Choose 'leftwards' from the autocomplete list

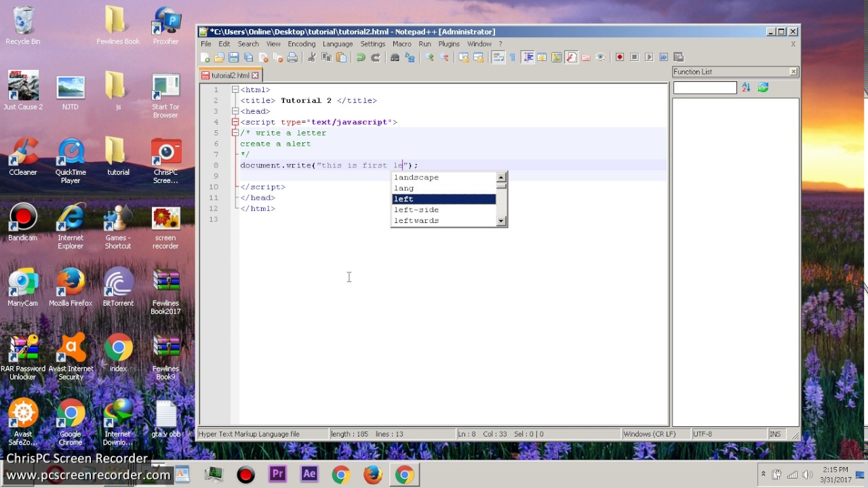(443, 221)
